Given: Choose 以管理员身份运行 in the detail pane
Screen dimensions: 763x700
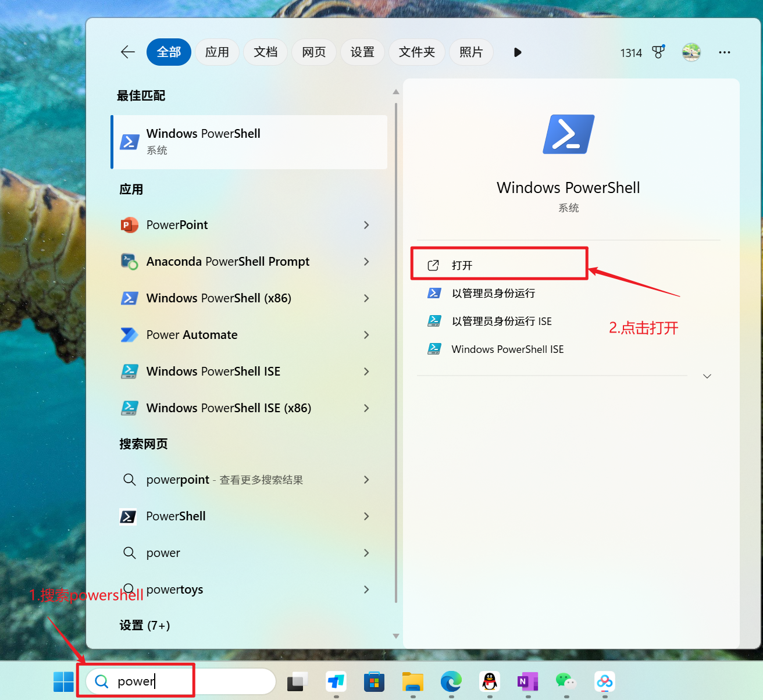Looking at the screenshot, I should coord(494,293).
